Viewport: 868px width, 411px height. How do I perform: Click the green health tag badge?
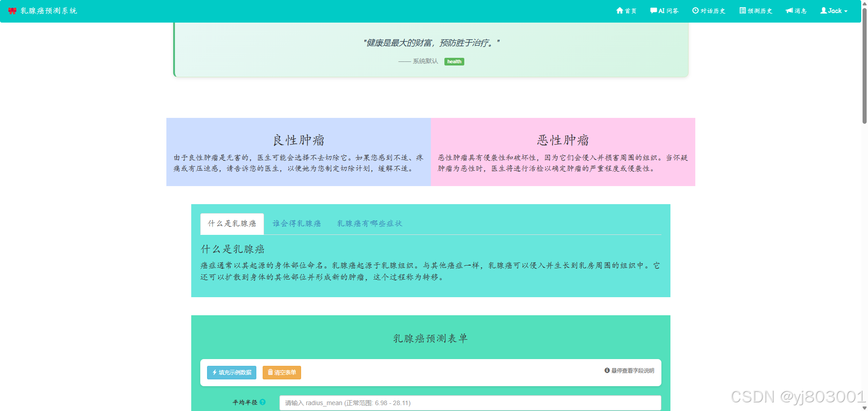[x=454, y=61]
